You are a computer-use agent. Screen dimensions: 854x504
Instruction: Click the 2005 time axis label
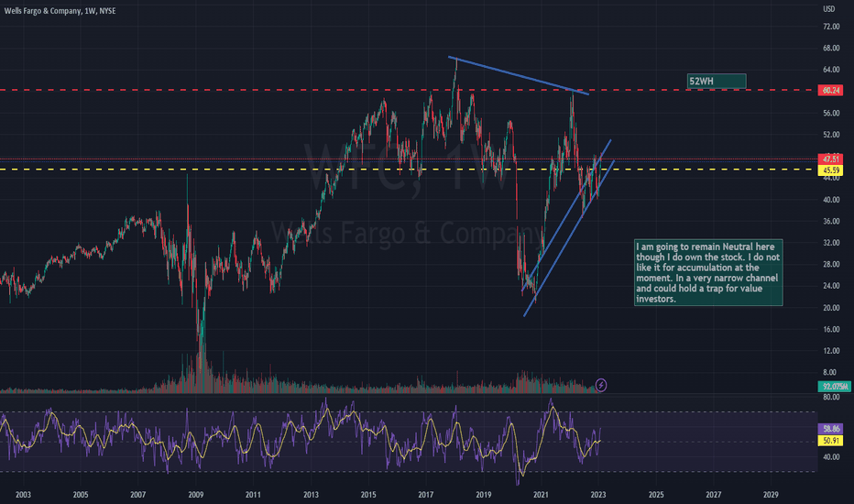click(x=81, y=495)
